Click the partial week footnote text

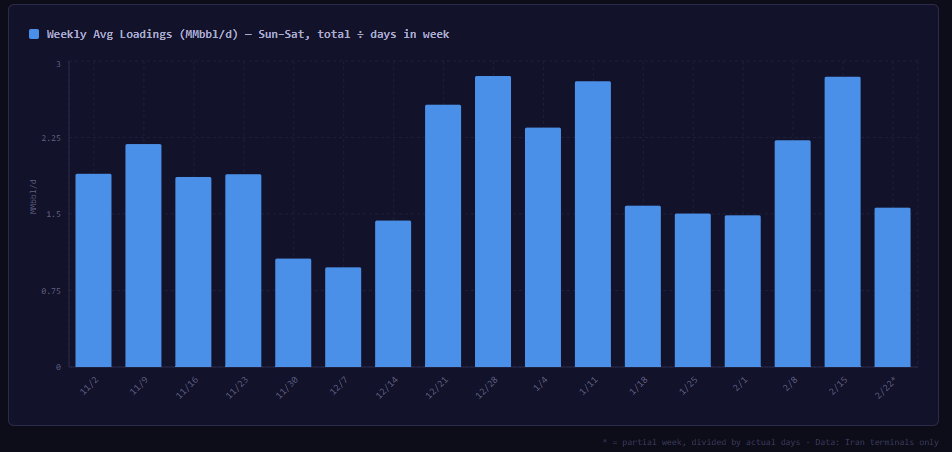(770, 441)
